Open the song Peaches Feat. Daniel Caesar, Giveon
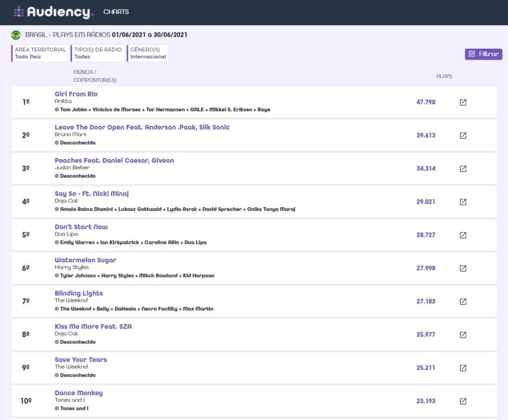The image size is (508, 420). [115, 160]
